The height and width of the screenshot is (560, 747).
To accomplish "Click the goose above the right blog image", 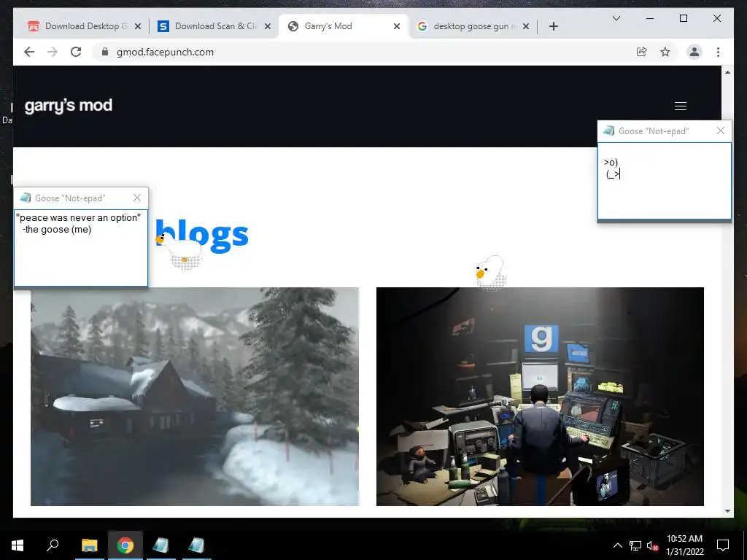I will 489,273.
